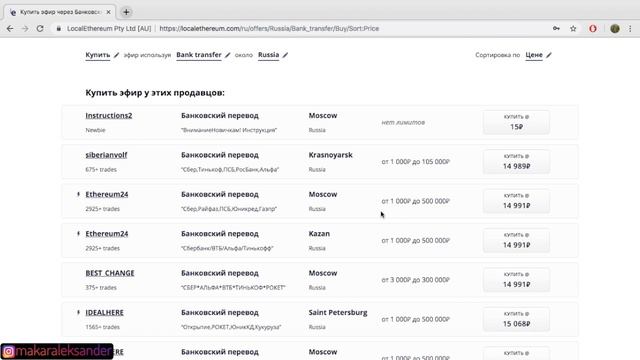This screenshot has height=360, width=640.
Task: Edit the Купить trade type pencil
Action: [116, 55]
